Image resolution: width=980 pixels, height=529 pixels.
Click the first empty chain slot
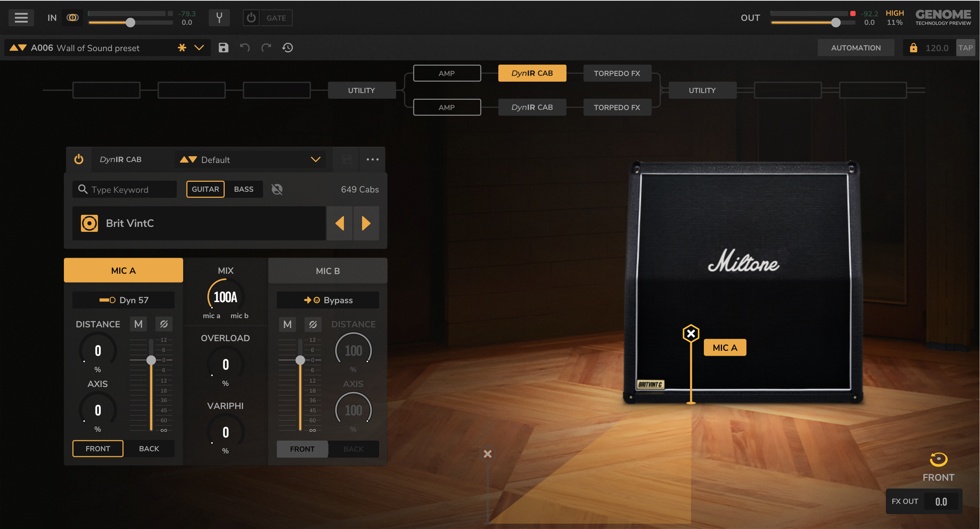(106, 90)
